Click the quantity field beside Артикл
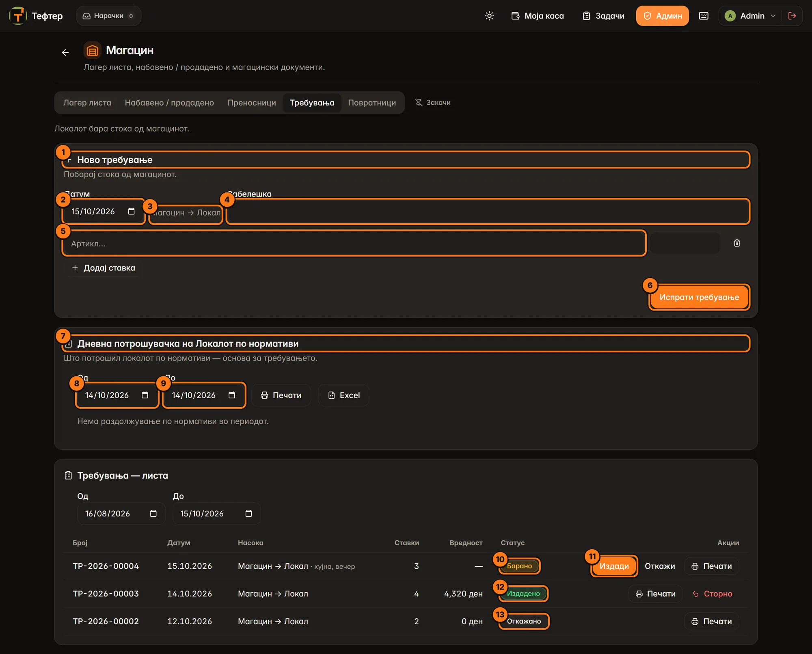 [685, 243]
